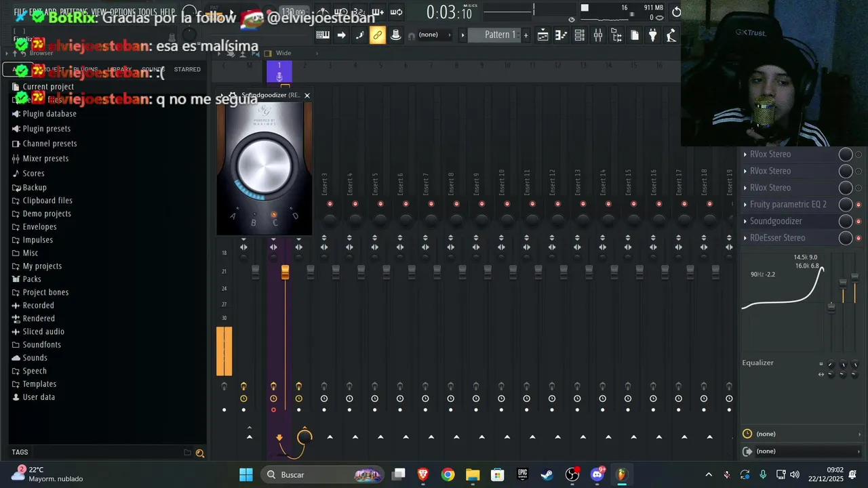Open the User data folder
Viewport: 868px width, 488px height.
coord(39,397)
